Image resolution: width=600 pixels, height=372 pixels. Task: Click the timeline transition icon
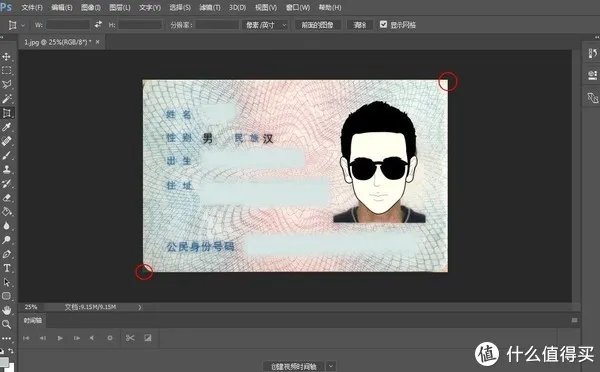(x=148, y=338)
